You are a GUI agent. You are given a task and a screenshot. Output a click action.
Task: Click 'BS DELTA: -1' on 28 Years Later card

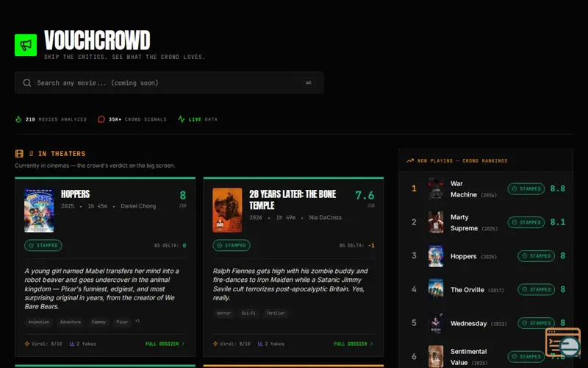356,246
